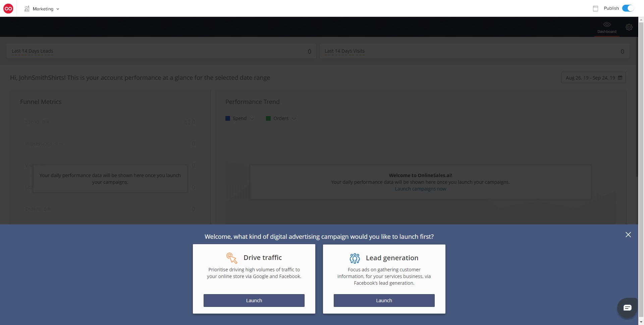Expand the Orders metric dropdown
The width and height of the screenshot is (644, 325).
(x=294, y=118)
